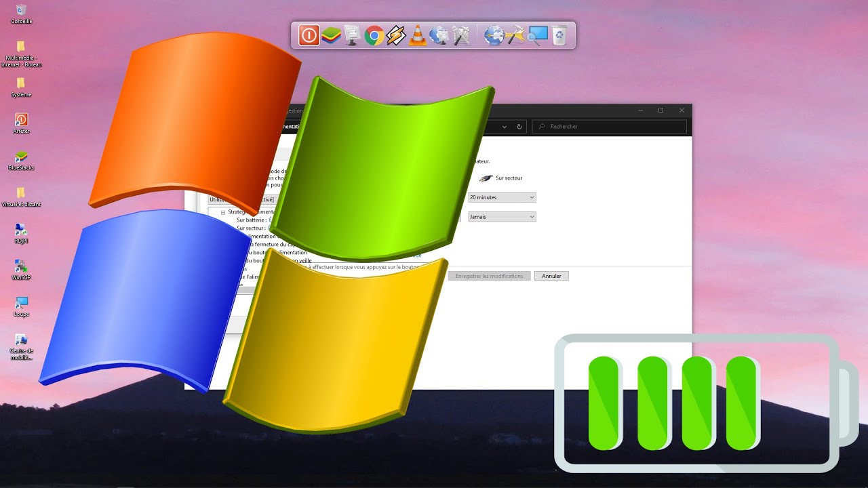
Task: Open the computer monitor icon in dock
Action: point(352,35)
